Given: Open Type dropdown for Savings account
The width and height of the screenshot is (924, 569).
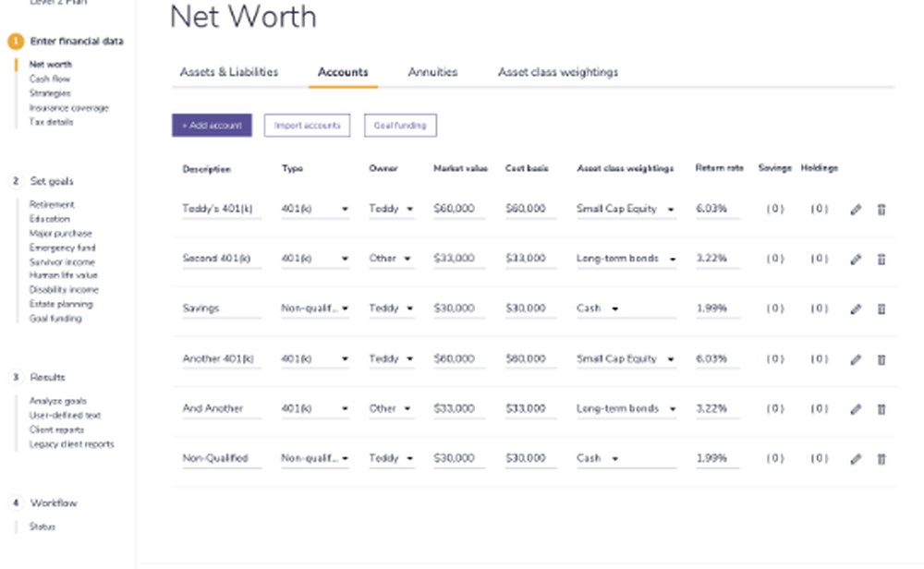Looking at the screenshot, I should (315, 309).
